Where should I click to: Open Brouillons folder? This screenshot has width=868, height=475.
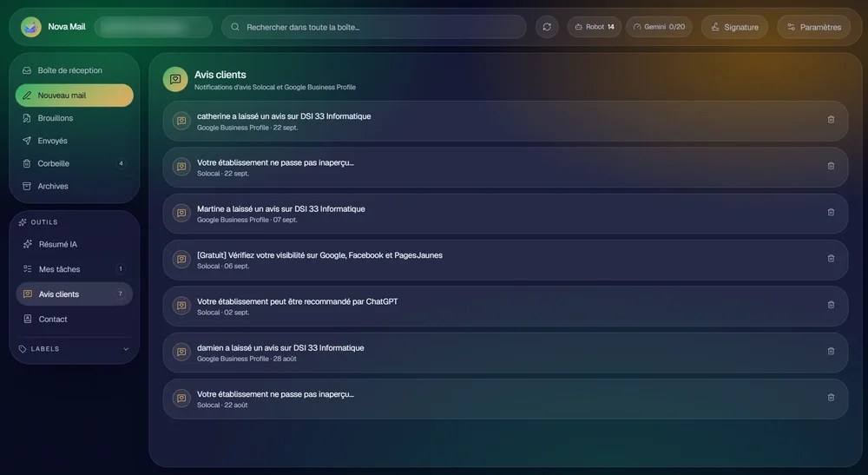click(x=74, y=118)
